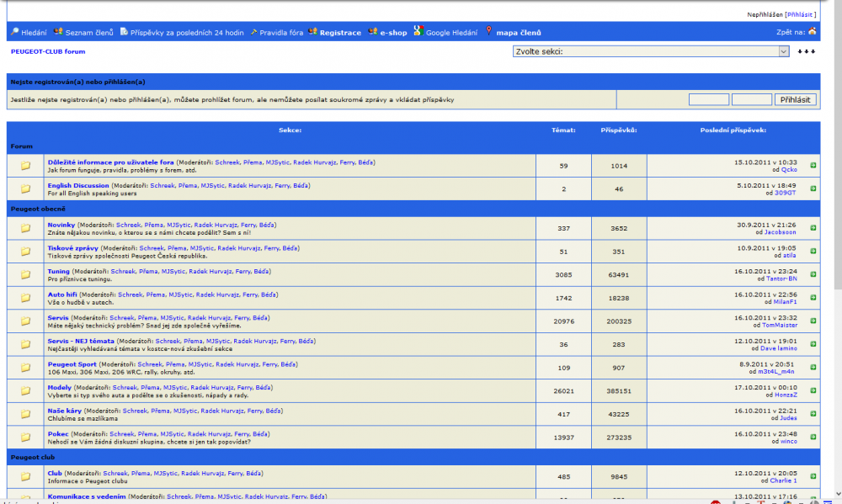Focus the password login field
The height and width of the screenshot is (504, 842).
[x=752, y=99]
